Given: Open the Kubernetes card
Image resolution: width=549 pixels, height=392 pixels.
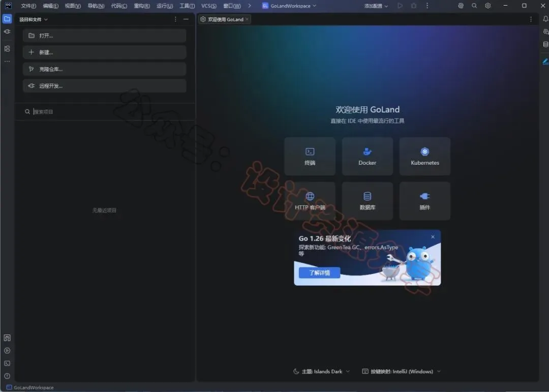Looking at the screenshot, I should (424, 156).
